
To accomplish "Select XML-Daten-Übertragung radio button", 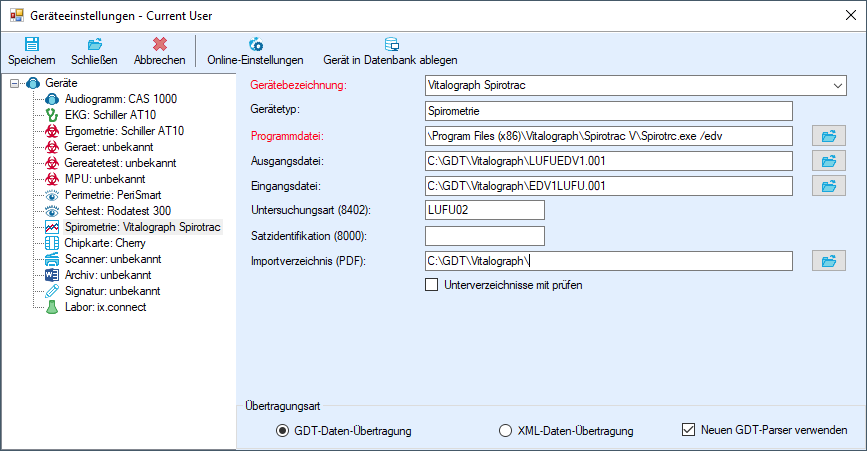I will (x=505, y=431).
